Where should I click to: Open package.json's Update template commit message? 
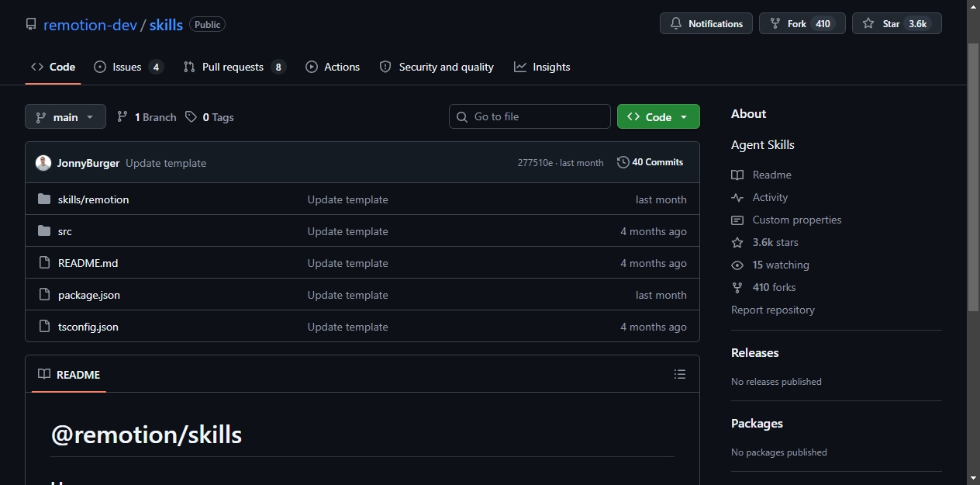[347, 295]
